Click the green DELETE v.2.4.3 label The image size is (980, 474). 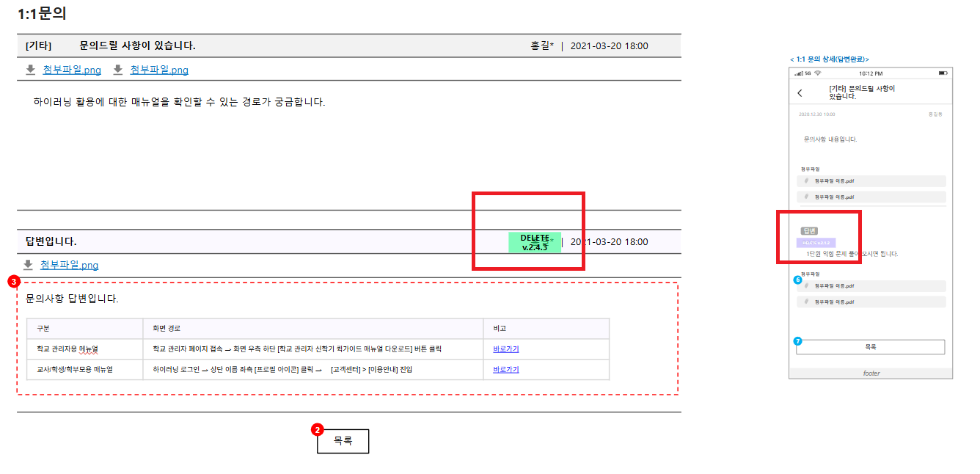coord(535,242)
